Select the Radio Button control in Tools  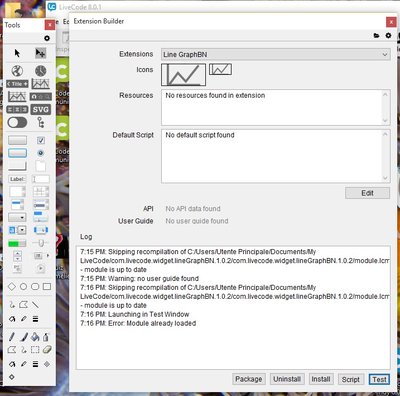pos(41,153)
